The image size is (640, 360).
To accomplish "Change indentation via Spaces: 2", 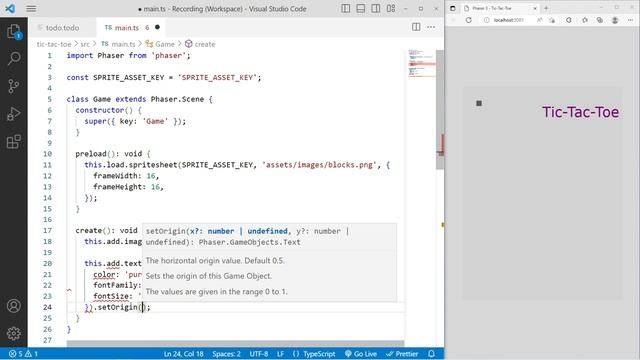I will (x=226, y=354).
